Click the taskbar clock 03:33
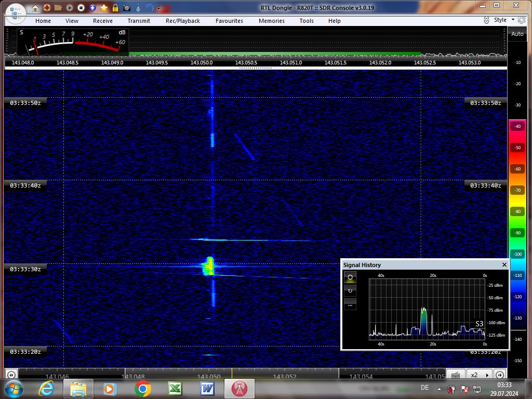The image size is (532, 399). [504, 385]
